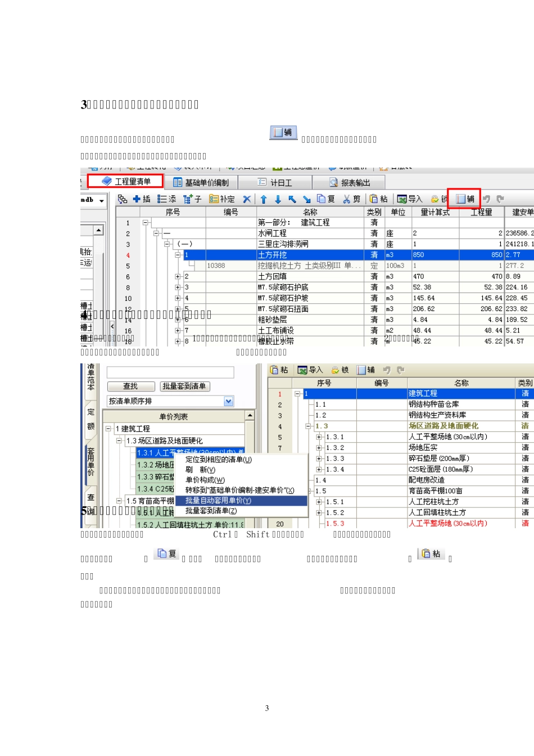Click the 量计算式 column header
Image resolution: width=534 pixels, height=756 pixels.
point(435,212)
